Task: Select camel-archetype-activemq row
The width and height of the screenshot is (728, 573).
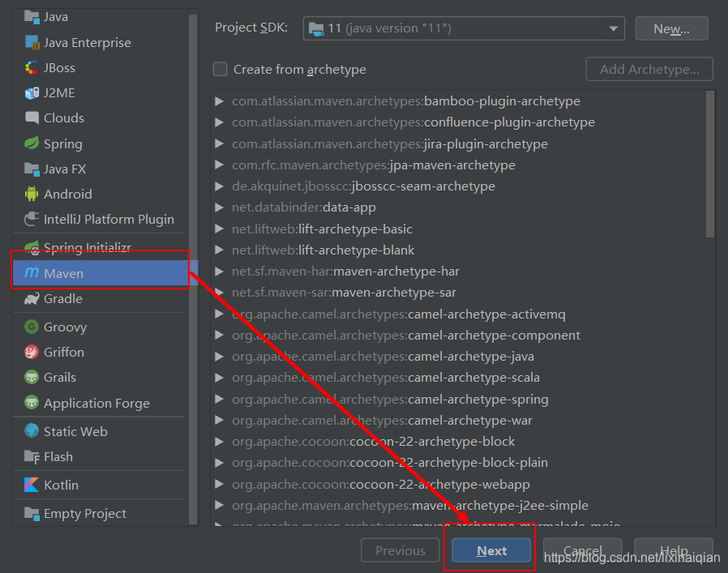Action: pos(457,314)
